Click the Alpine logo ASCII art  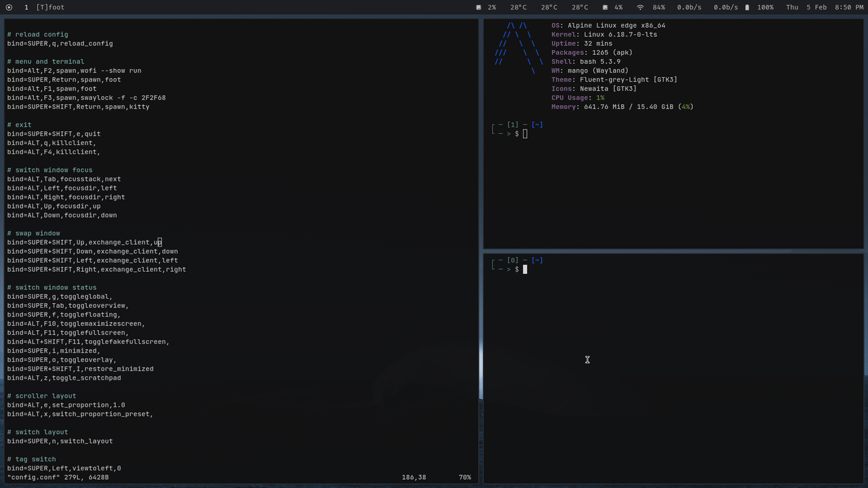point(519,48)
